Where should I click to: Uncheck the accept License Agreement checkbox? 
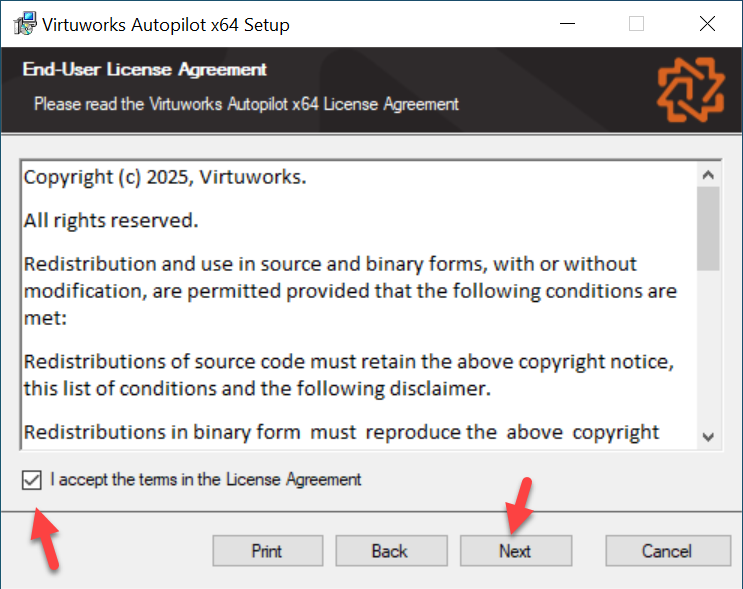(x=32, y=480)
